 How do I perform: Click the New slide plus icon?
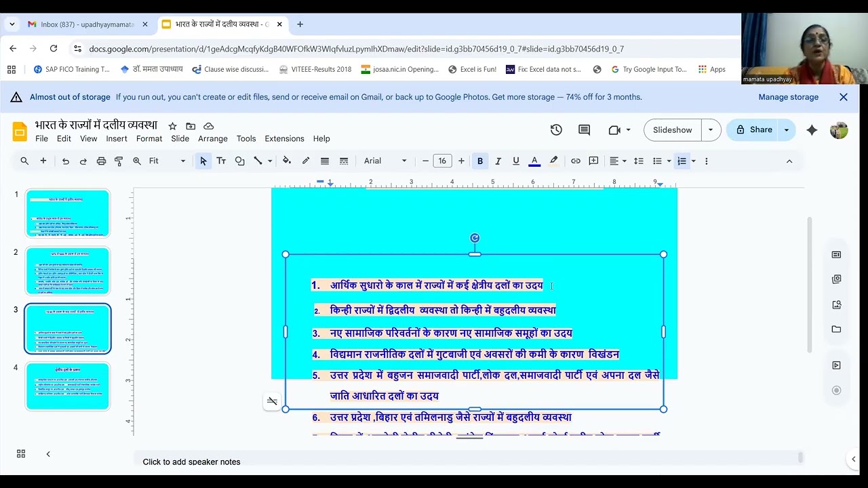(43, 161)
